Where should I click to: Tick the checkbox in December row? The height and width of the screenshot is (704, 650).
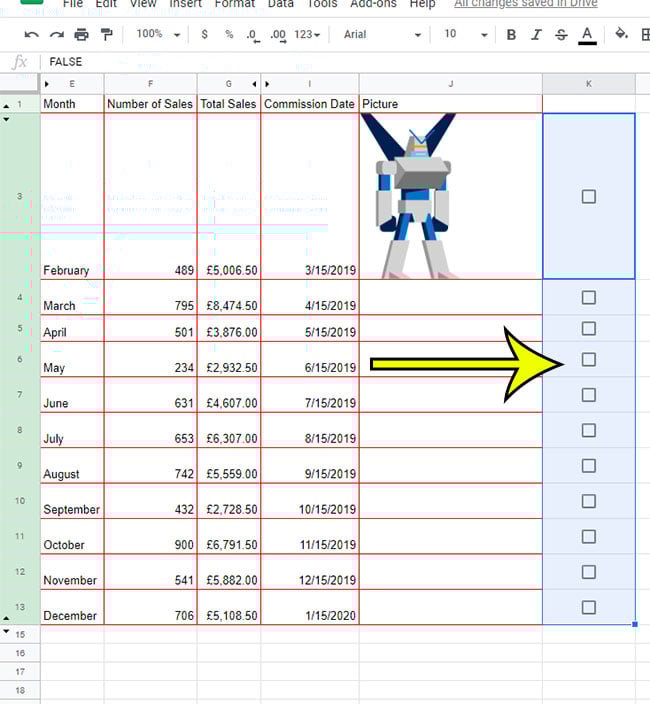coord(589,607)
